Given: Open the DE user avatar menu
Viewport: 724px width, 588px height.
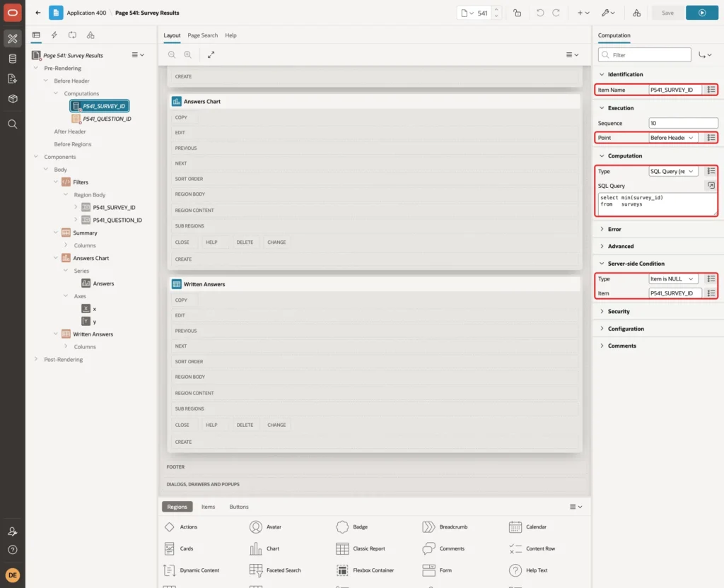Looking at the screenshot, I should point(13,575).
